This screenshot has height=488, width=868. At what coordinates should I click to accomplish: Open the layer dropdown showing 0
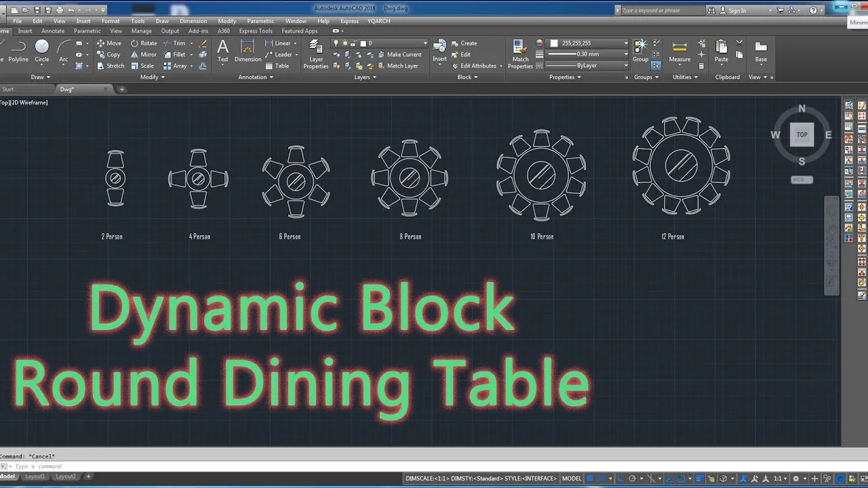pos(380,43)
